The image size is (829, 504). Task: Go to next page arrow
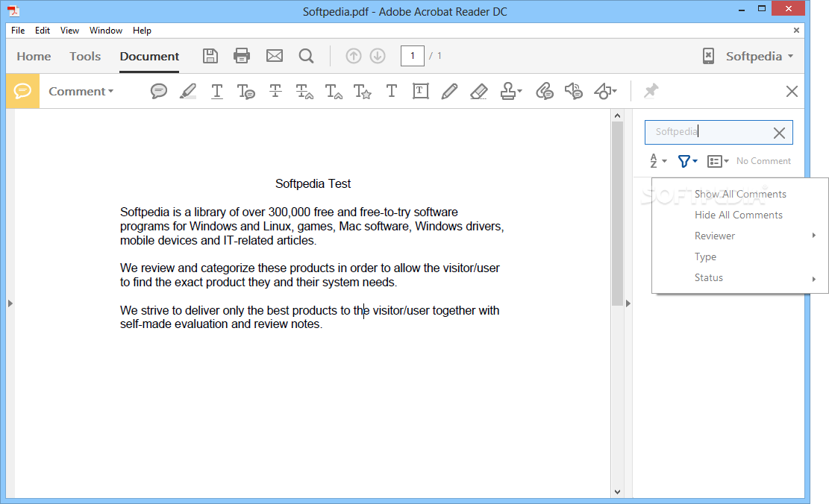tap(378, 56)
